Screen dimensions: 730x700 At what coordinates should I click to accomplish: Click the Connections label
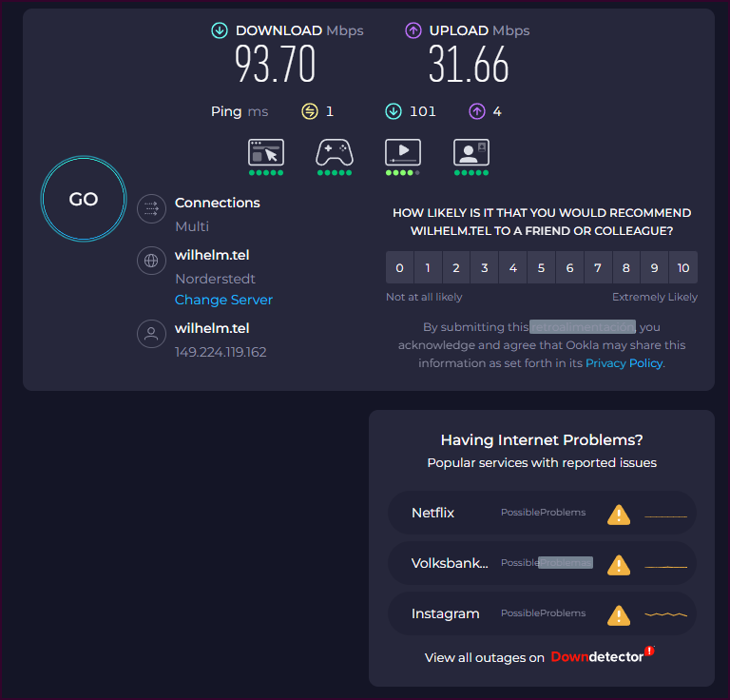pyautogui.click(x=218, y=203)
